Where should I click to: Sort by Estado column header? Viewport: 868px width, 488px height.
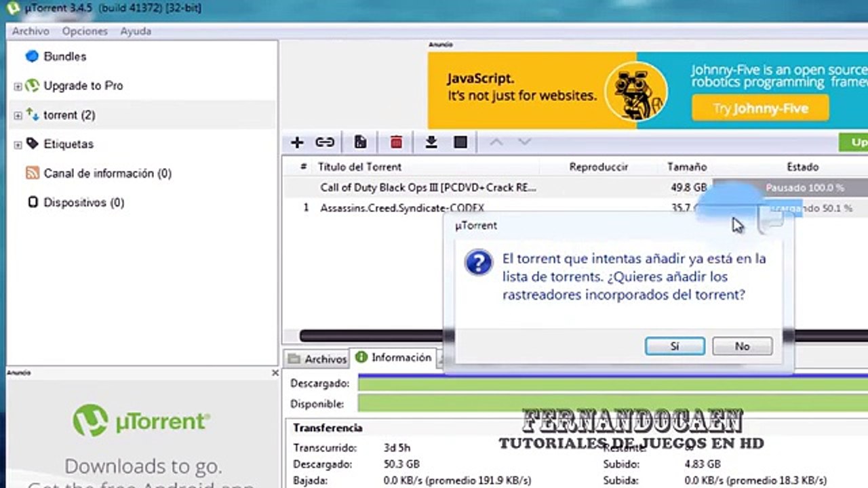(803, 167)
